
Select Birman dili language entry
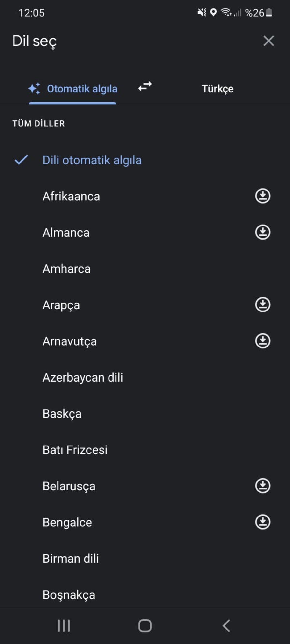(71, 559)
